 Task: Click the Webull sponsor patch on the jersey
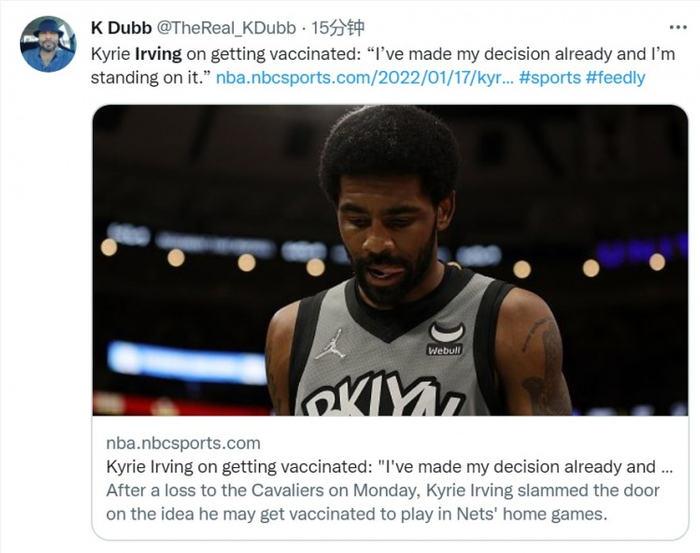444,338
